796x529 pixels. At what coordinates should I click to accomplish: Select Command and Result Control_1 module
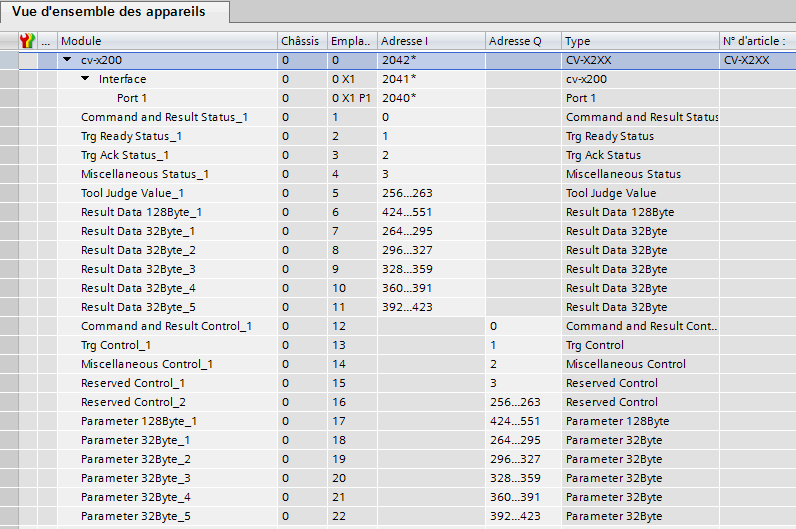point(166,326)
